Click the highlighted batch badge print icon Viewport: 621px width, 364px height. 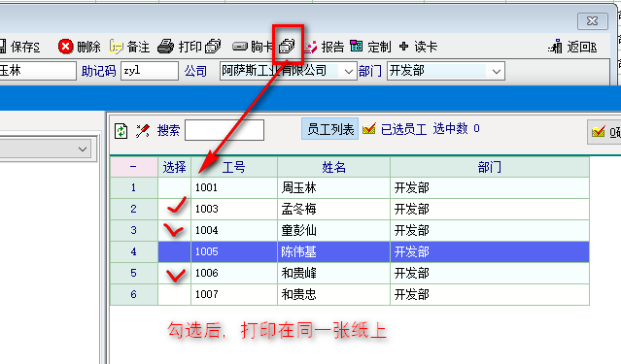(x=287, y=47)
